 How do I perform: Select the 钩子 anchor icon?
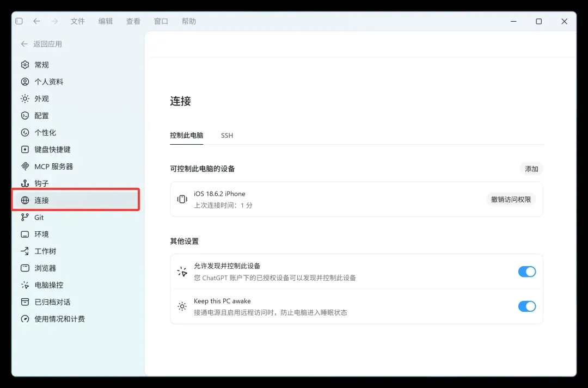tap(24, 183)
